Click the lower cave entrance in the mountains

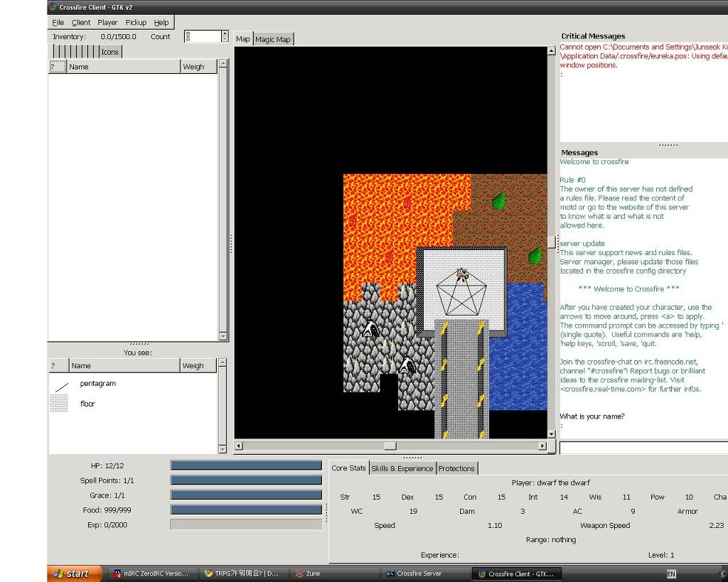click(407, 365)
